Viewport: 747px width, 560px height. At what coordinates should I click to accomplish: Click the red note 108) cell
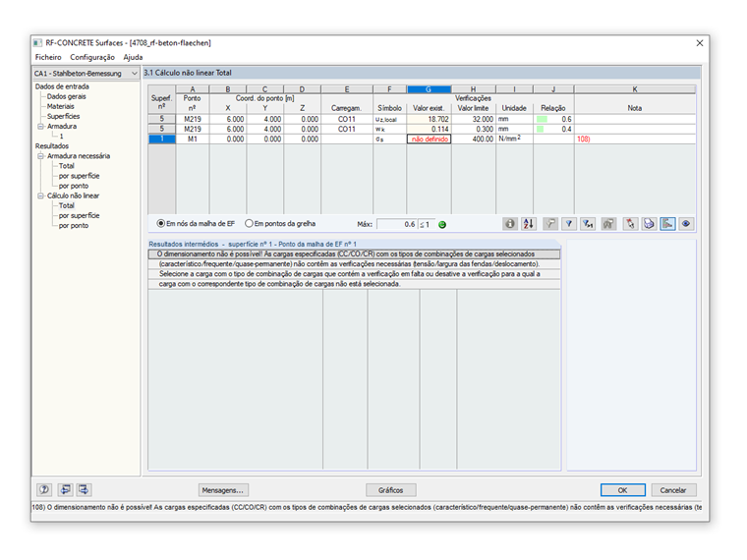[x=635, y=140]
